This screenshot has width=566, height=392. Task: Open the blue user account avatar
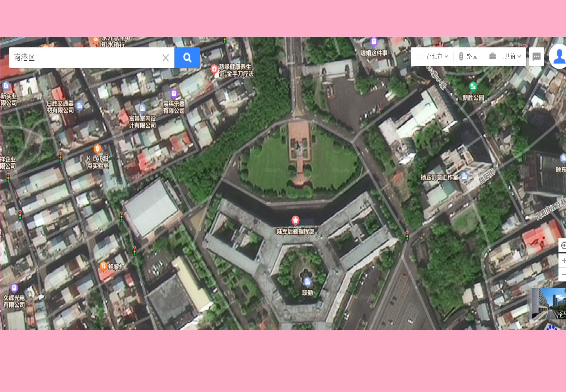[x=558, y=56]
